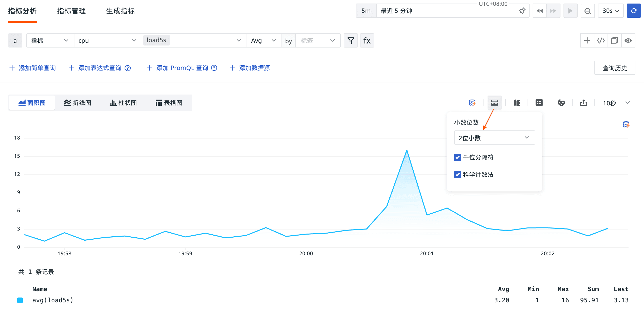Click the avg(load5s) legend color swatch
This screenshot has width=644, height=319.
coord(20,300)
